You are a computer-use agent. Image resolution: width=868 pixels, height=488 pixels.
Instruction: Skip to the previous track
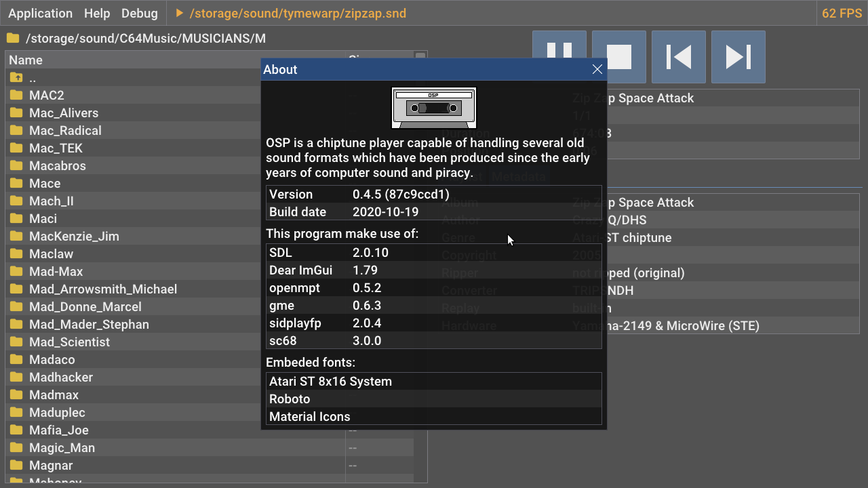679,57
